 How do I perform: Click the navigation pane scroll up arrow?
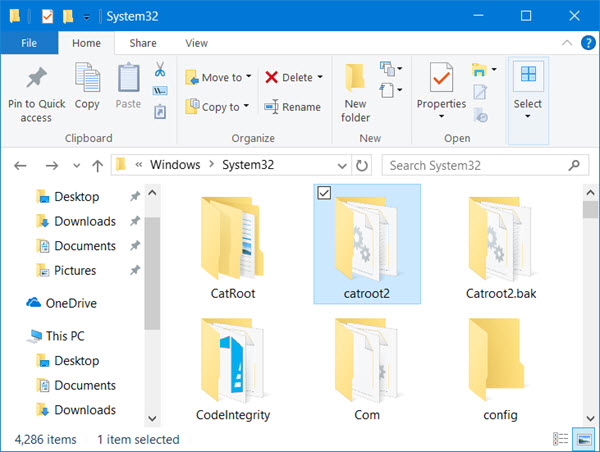pyautogui.click(x=152, y=192)
